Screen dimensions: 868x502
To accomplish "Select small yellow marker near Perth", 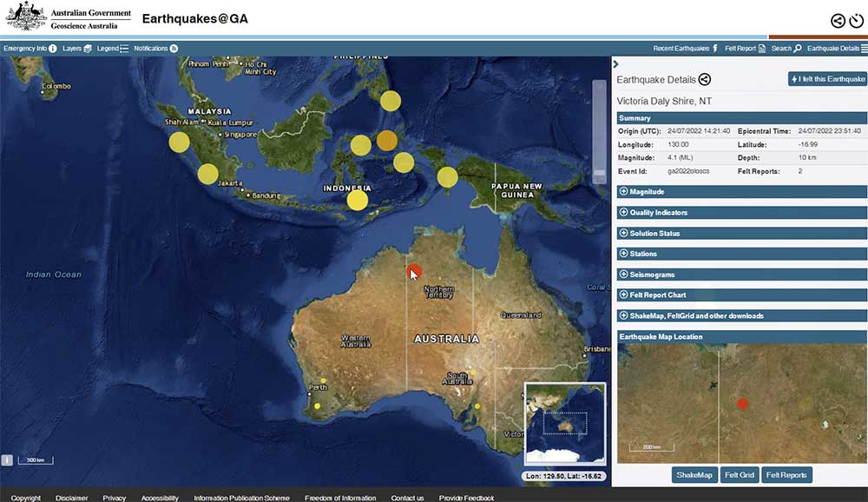I will (x=323, y=380).
